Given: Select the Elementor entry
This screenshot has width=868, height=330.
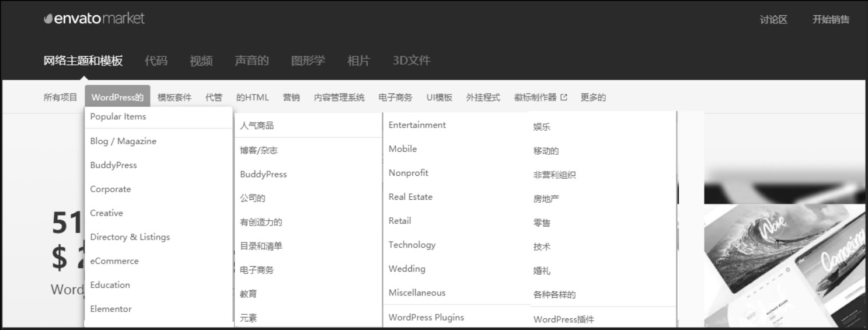Looking at the screenshot, I should pyautogui.click(x=111, y=309).
